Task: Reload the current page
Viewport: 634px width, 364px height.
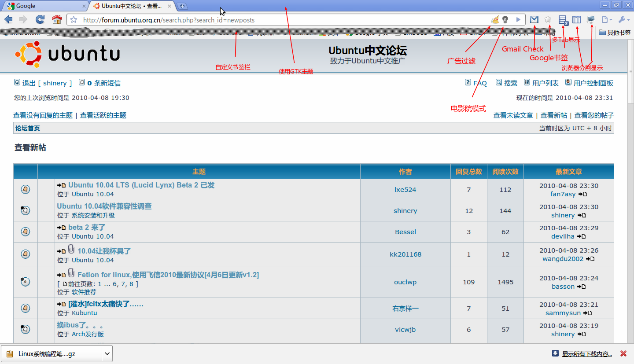Action: (40, 19)
